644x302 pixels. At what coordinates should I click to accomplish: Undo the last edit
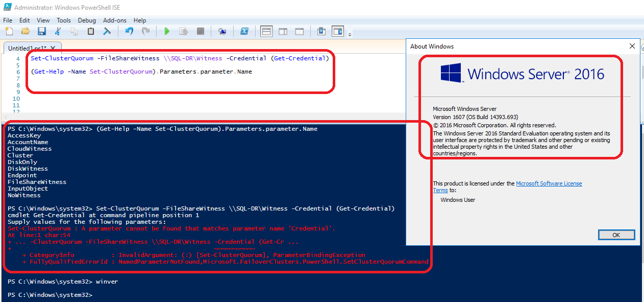[x=129, y=31]
